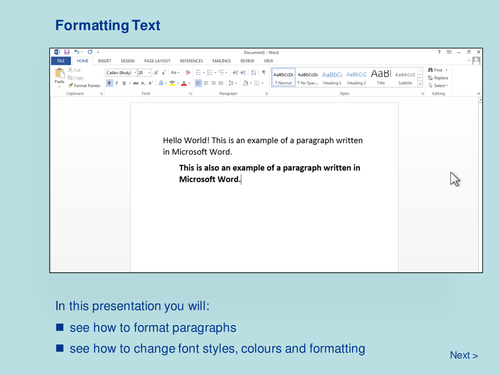Click the Sort A-to-Z icon
Viewport: 500px width, 375px height.
click(x=254, y=72)
